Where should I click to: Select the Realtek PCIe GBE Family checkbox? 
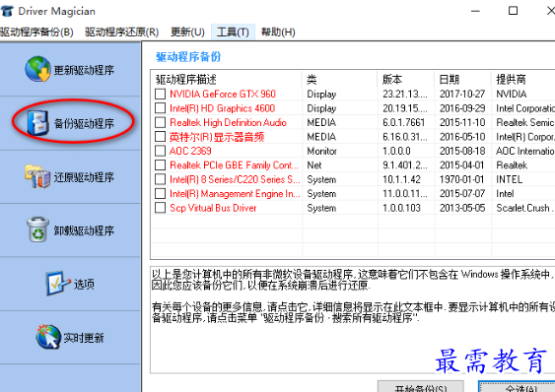161,164
